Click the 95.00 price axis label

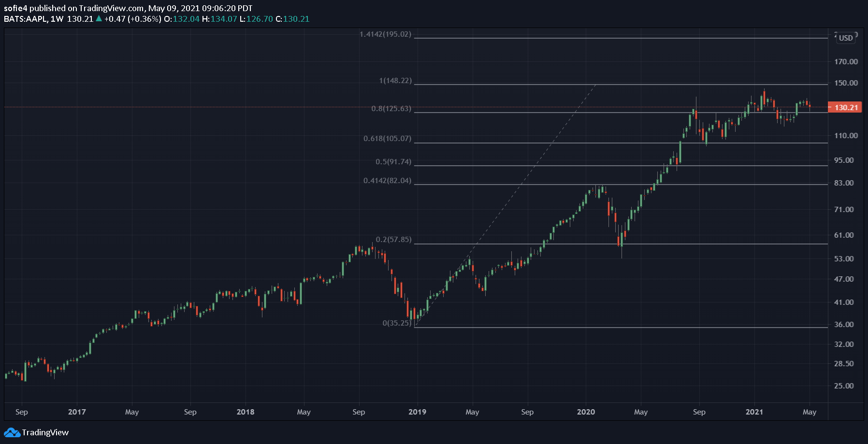tap(844, 160)
